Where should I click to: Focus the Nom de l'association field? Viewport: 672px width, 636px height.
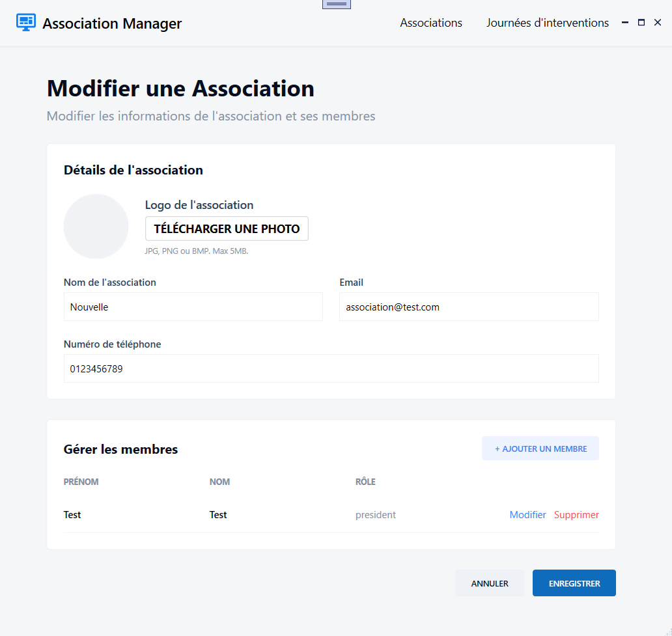tap(193, 307)
